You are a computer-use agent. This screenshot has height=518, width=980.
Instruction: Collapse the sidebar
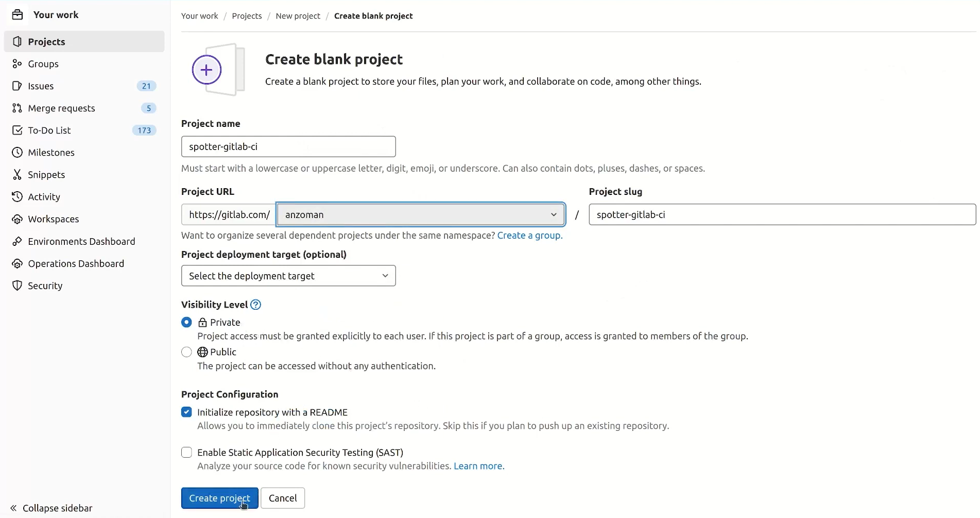(x=51, y=508)
